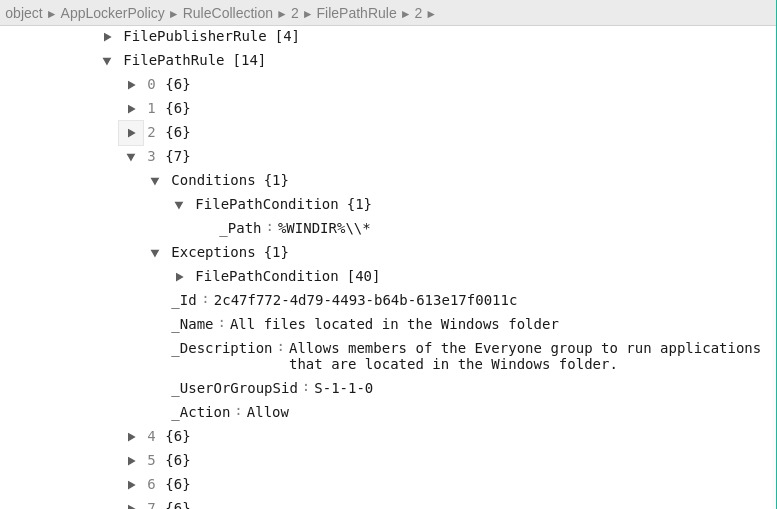Collapse FilePathCondition {1} node
Viewport: 777px width, 509px height.
(179, 205)
